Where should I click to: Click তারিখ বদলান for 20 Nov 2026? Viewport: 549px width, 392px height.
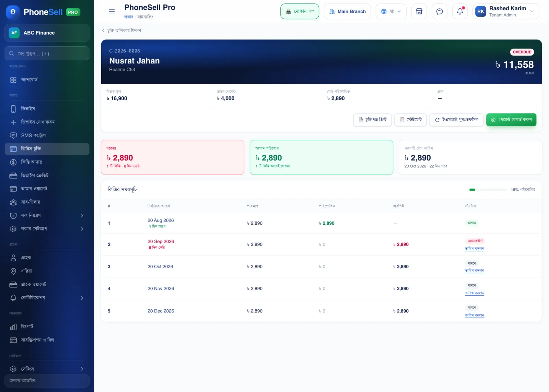pos(475,293)
